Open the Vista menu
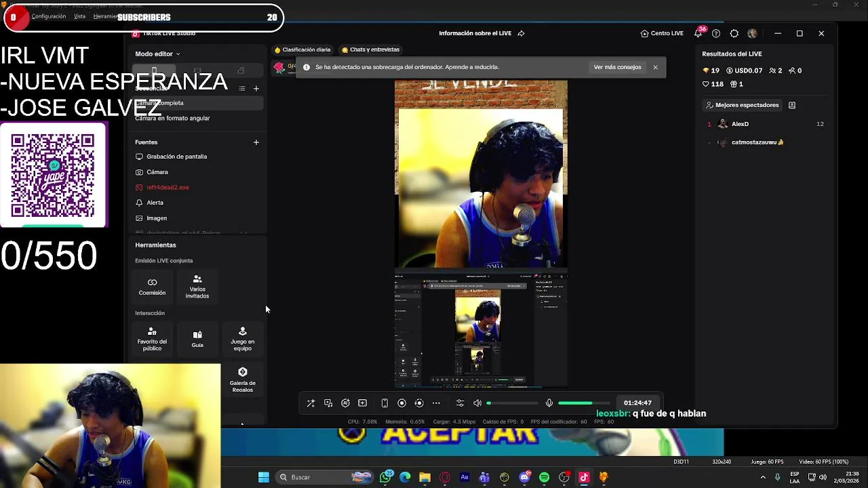Screen dimensions: 868x488 (x=79, y=16)
